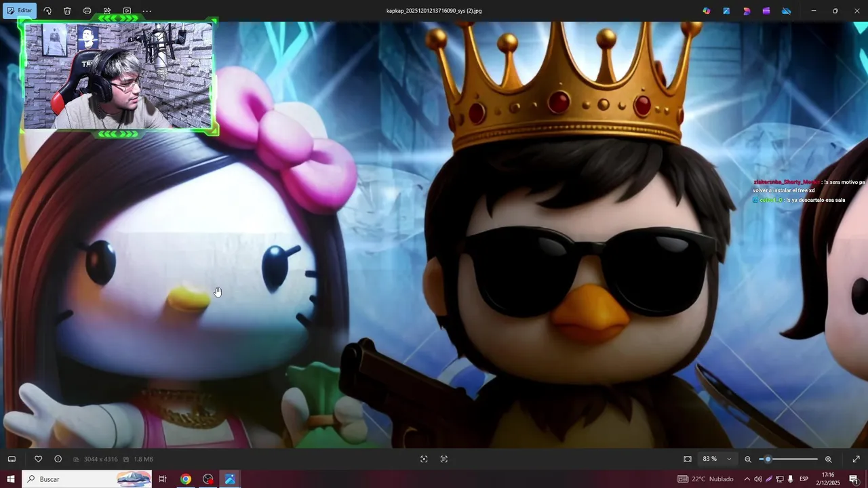This screenshot has height=488, width=868.
Task: Zoom out with the minus magnifier
Action: 748,459
